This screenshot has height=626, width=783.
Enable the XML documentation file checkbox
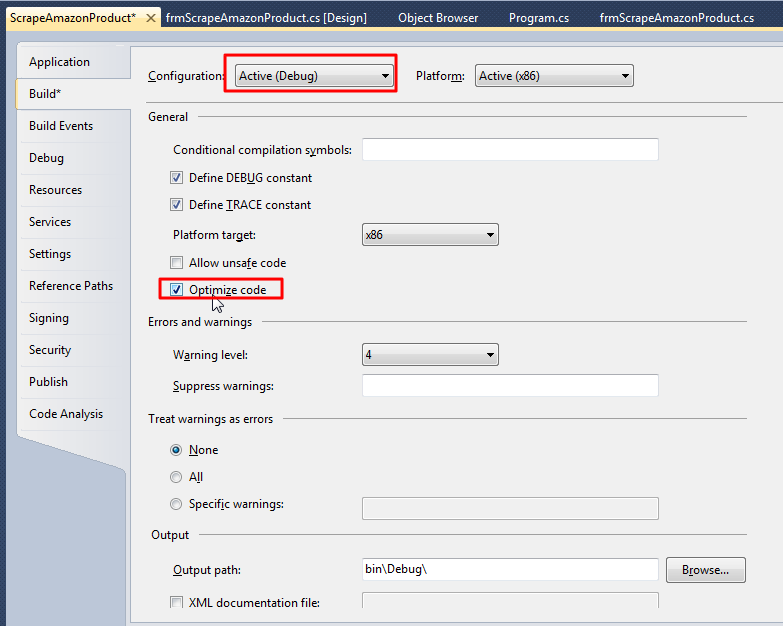click(x=176, y=603)
